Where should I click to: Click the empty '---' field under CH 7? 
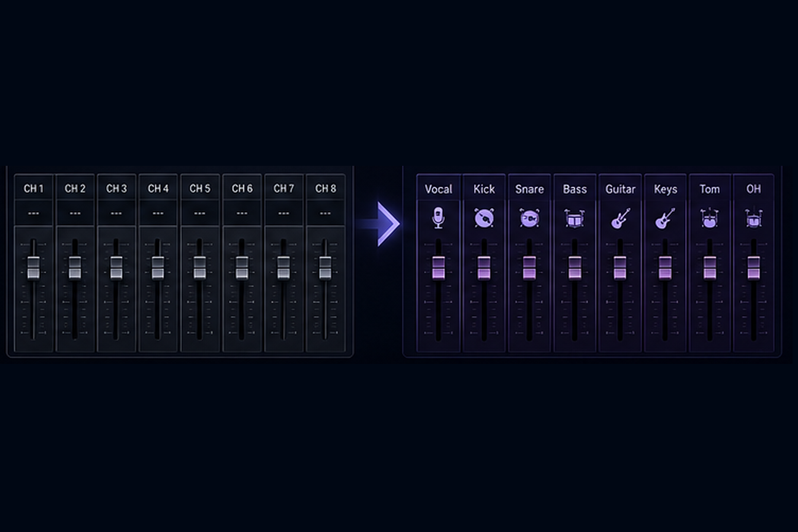(284, 213)
